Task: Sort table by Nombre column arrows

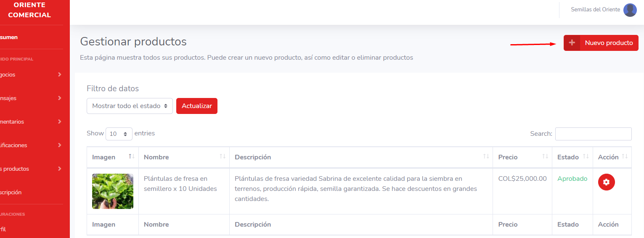Action: [223, 156]
